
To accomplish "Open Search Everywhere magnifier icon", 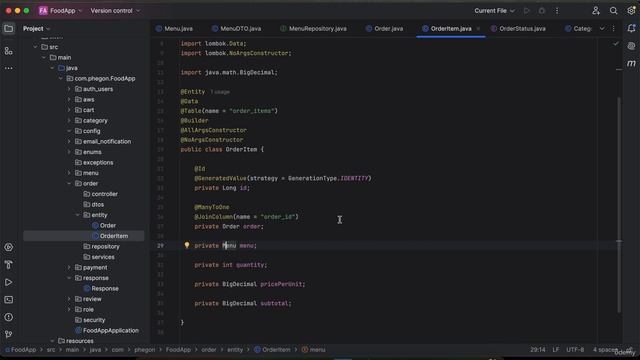I will click(x=613, y=11).
